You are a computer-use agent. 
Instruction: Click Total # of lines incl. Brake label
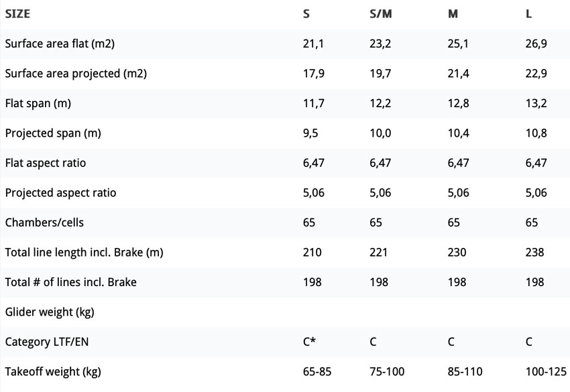71,282
